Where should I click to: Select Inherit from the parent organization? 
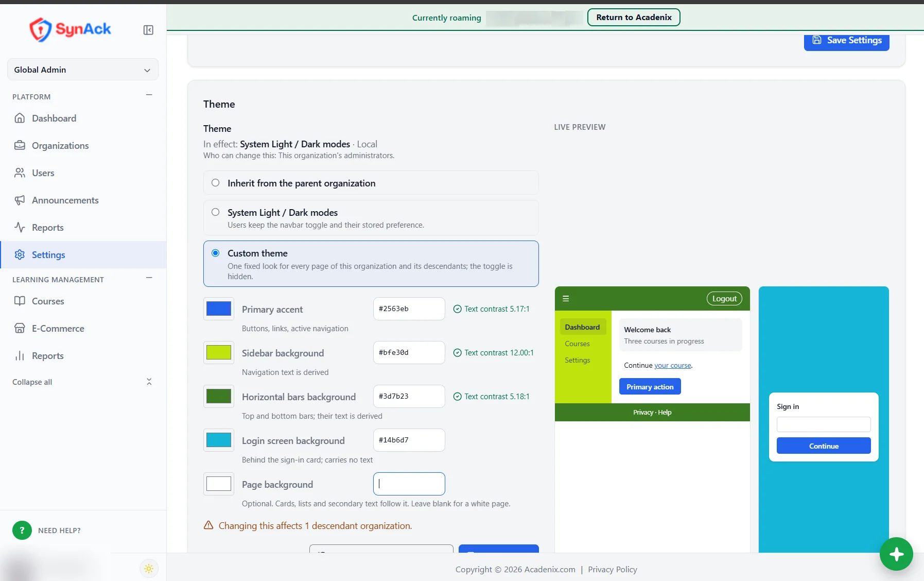tap(371, 183)
